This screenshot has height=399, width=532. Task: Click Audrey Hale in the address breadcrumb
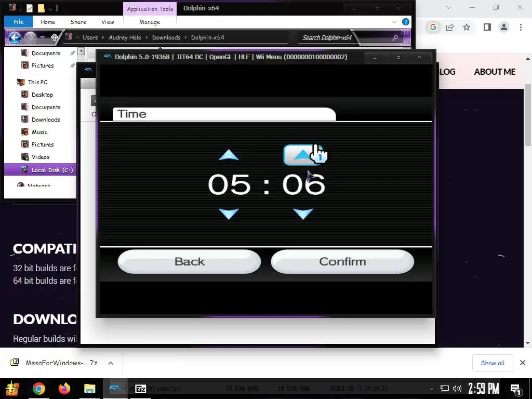(125, 37)
